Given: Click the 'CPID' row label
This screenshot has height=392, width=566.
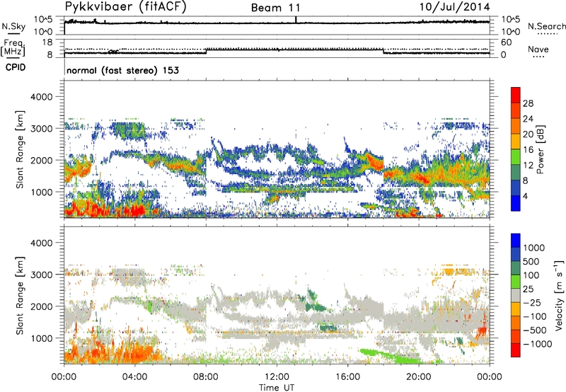Looking at the screenshot, I should (x=16, y=67).
